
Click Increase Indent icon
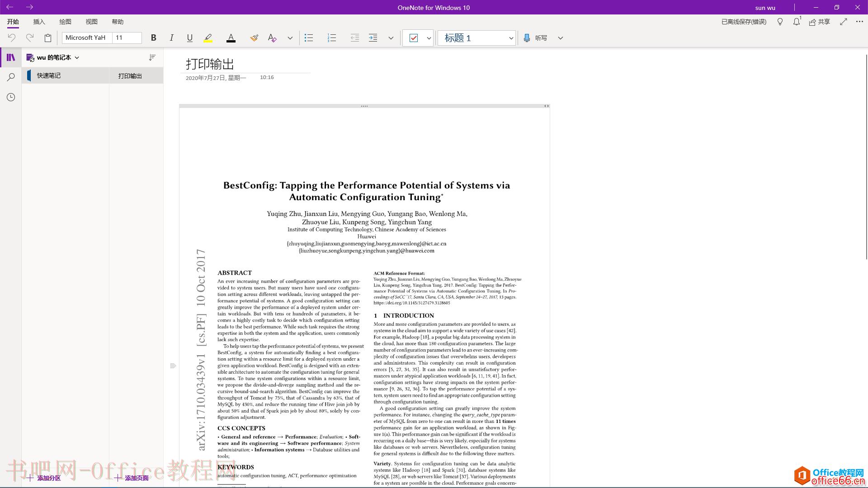373,38
